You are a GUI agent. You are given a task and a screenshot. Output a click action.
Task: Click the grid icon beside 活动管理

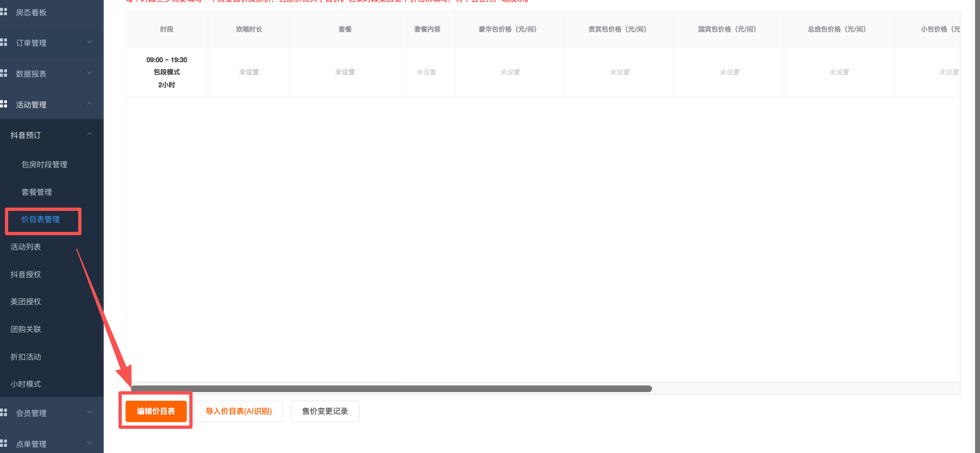[x=4, y=104]
